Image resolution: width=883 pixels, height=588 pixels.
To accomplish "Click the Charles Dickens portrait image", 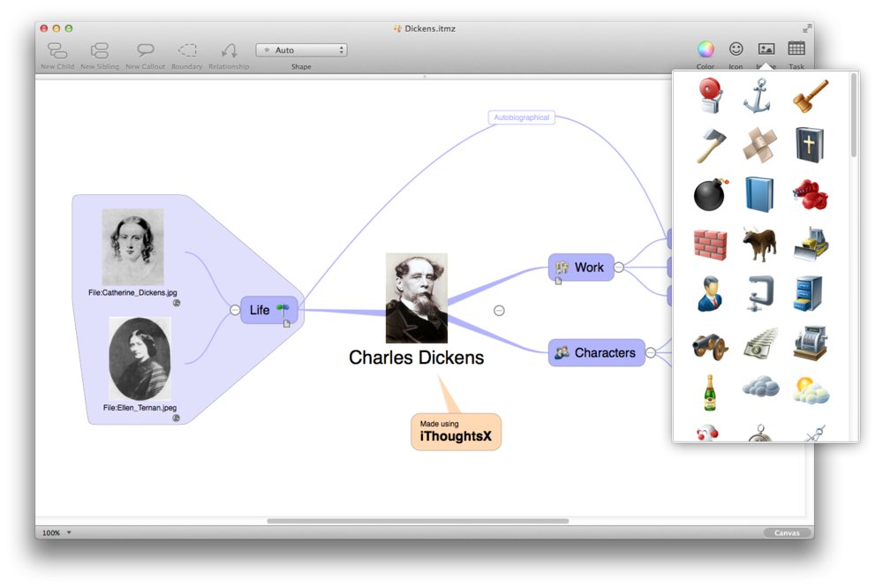I will point(417,298).
